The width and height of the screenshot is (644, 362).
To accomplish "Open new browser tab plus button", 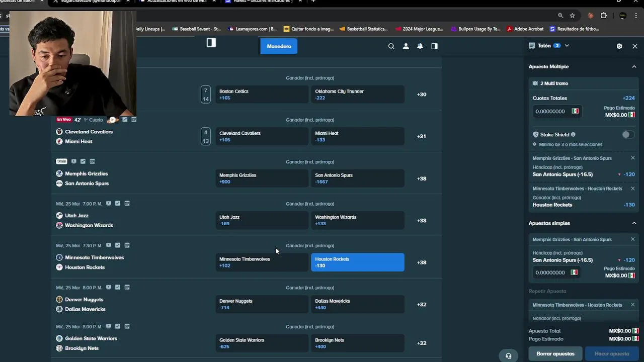I will (x=313, y=2).
